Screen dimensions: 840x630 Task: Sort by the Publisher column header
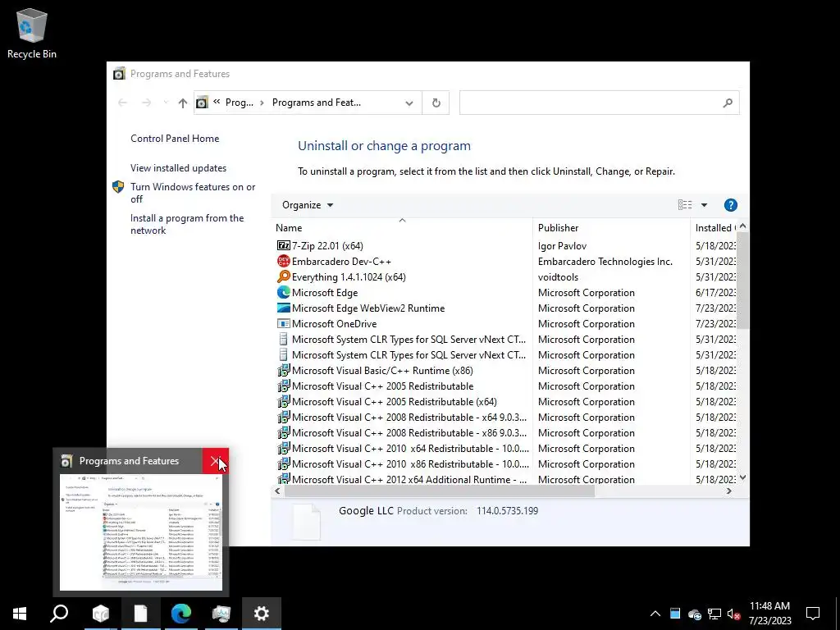coord(611,228)
